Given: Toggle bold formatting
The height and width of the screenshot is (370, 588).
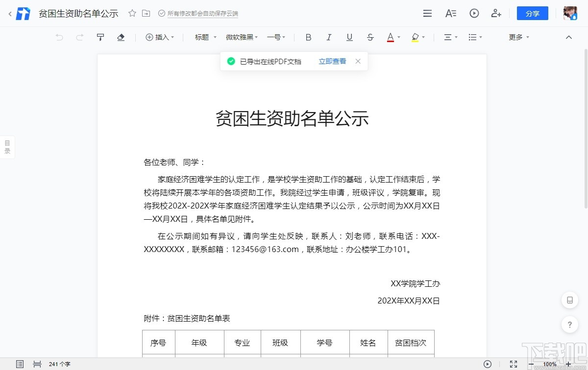Looking at the screenshot, I should [x=308, y=37].
